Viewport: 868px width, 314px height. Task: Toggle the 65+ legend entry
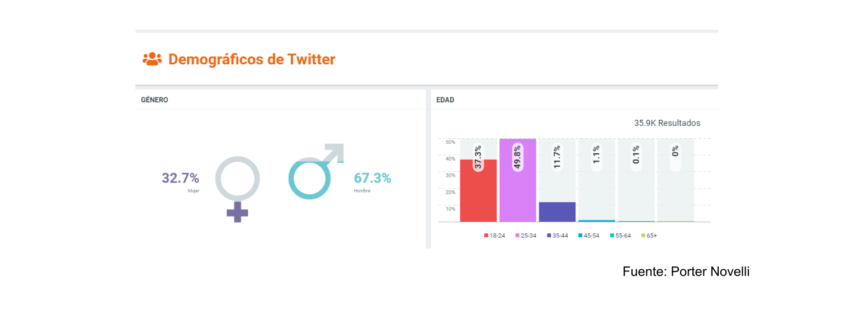click(x=649, y=236)
